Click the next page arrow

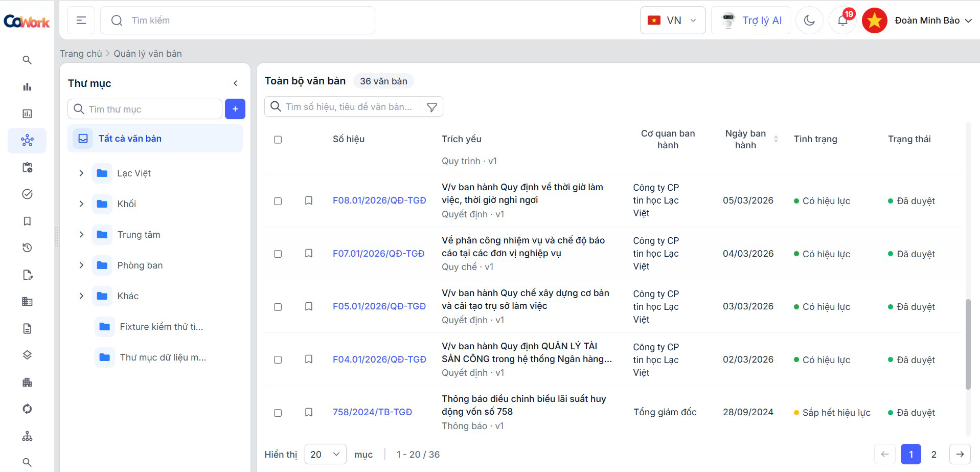(960, 454)
